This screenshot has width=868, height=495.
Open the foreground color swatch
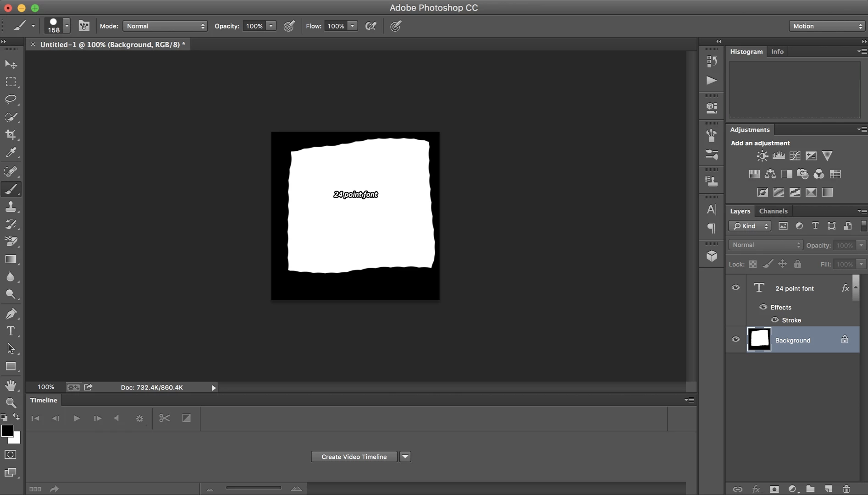tap(7, 430)
